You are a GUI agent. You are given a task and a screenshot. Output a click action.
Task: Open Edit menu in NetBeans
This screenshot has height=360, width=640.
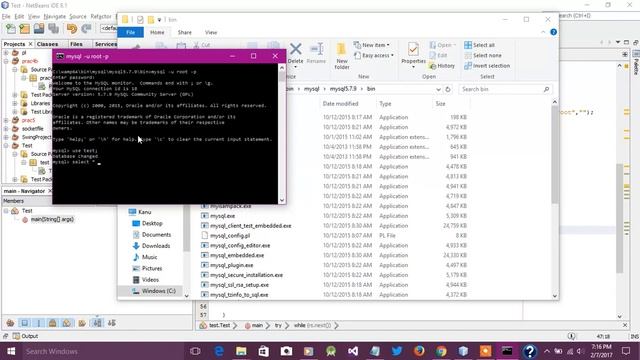[x=19, y=16]
